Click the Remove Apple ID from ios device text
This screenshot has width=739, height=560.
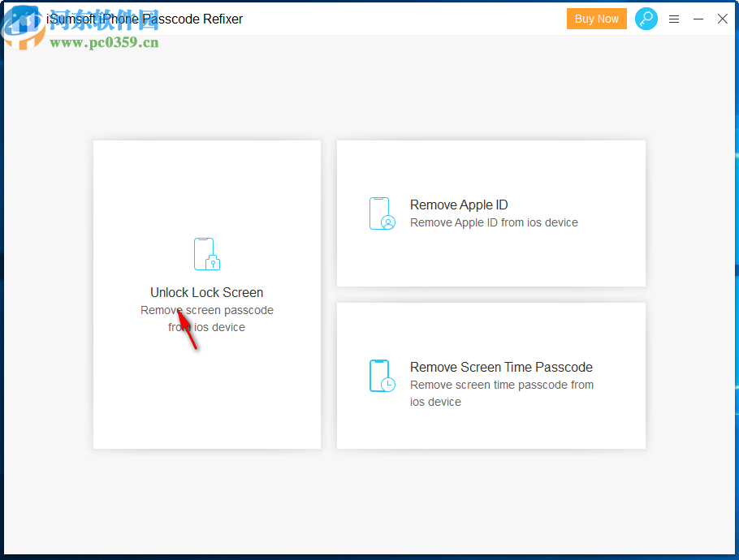coord(495,222)
